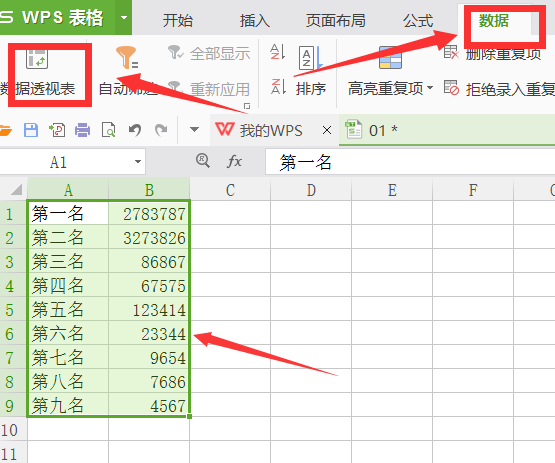Viewport: 555px width, 463px height.
Task: Click the Undo arrow icon
Action: tap(135, 130)
